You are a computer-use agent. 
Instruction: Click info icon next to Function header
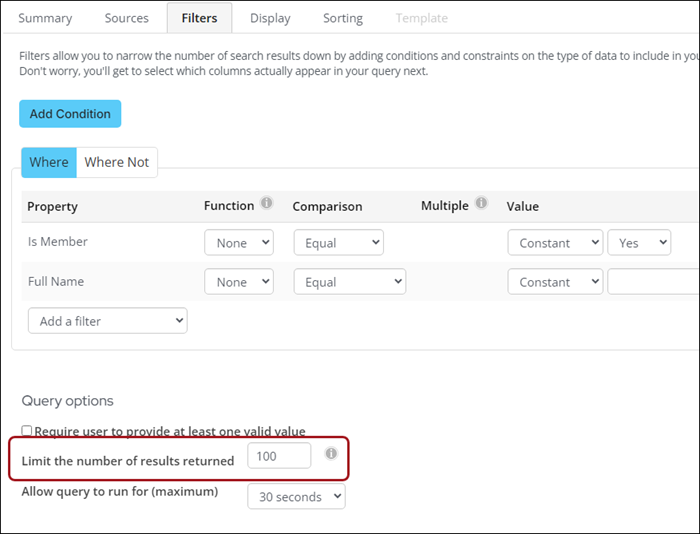click(x=267, y=203)
